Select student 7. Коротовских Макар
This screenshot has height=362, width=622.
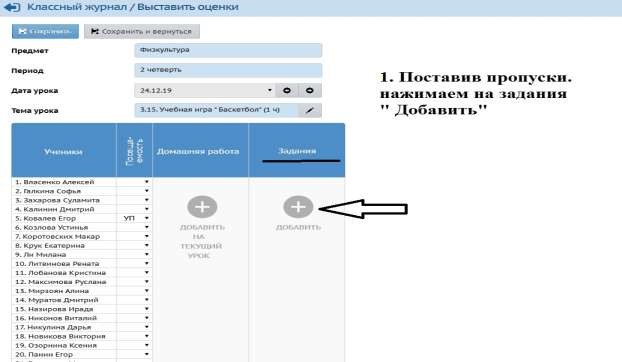point(57,236)
